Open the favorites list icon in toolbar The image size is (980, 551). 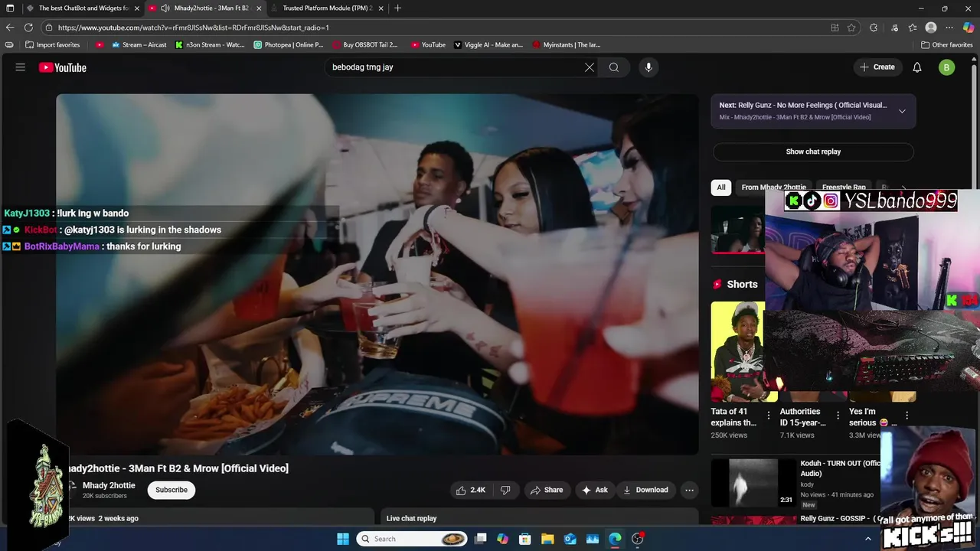click(x=913, y=28)
